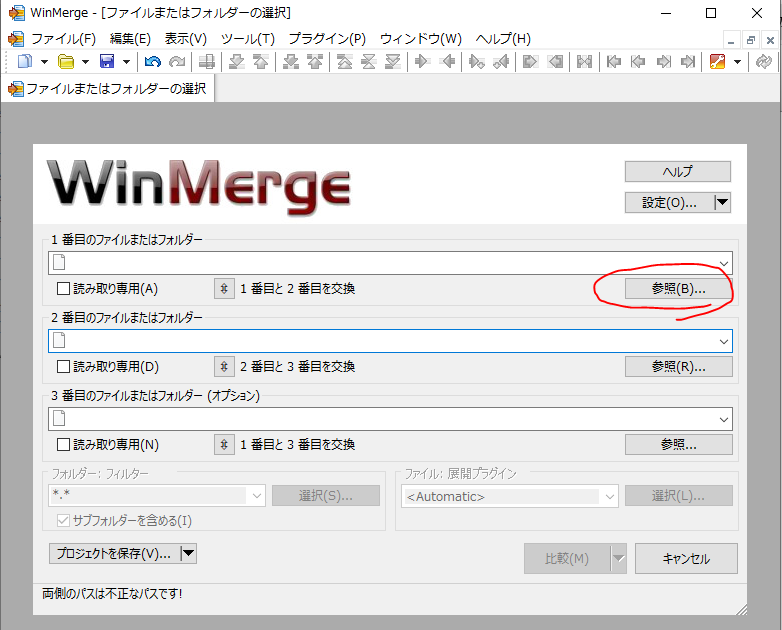Click the ヘルプ button

point(678,171)
